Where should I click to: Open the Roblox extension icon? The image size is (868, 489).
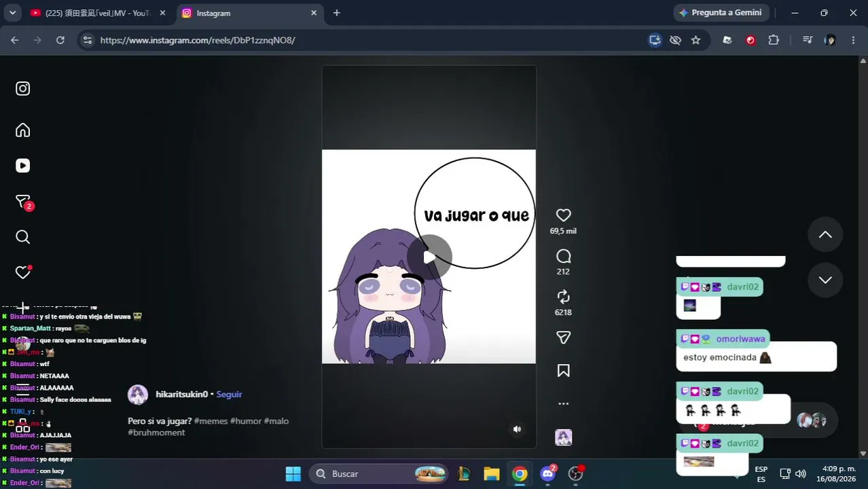pyautogui.click(x=727, y=40)
